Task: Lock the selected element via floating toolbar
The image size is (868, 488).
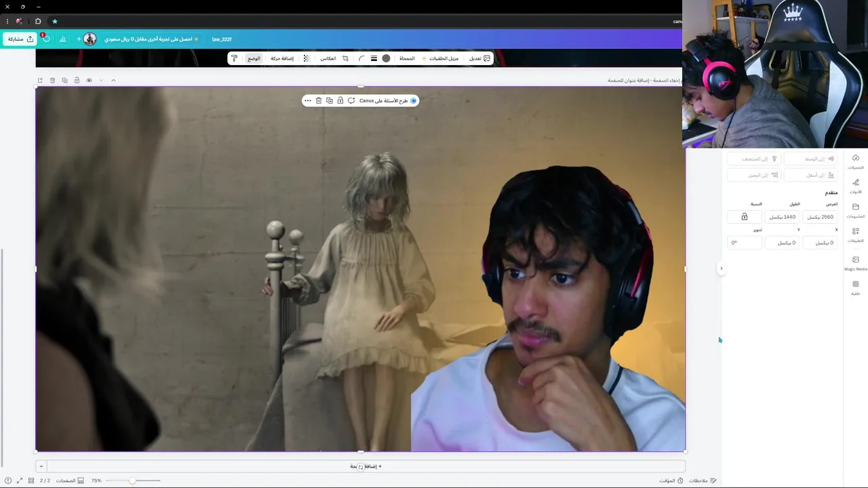Action: [340, 100]
